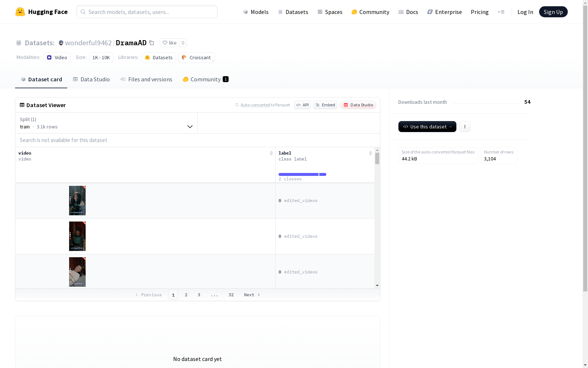Viewport: 588px width, 368px height.
Task: Open the wonderful9462 user avatar link
Action: coord(61,43)
